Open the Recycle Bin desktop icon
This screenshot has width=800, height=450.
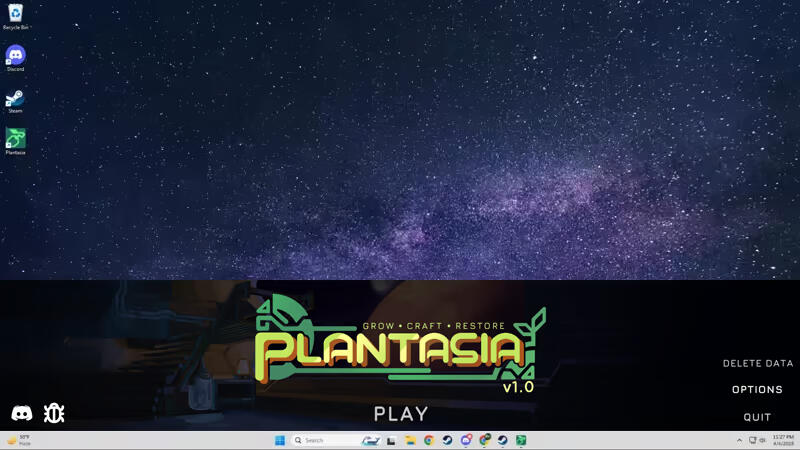pyautogui.click(x=16, y=16)
